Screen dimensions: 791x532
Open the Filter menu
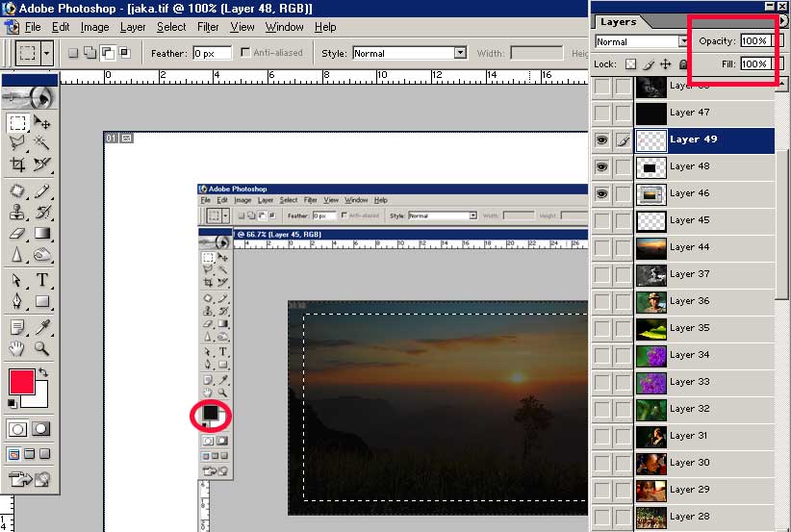[x=208, y=27]
